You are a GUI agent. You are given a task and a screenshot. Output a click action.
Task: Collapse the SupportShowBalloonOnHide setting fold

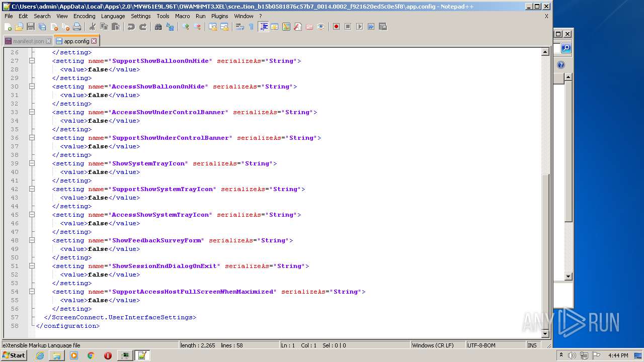click(32, 61)
